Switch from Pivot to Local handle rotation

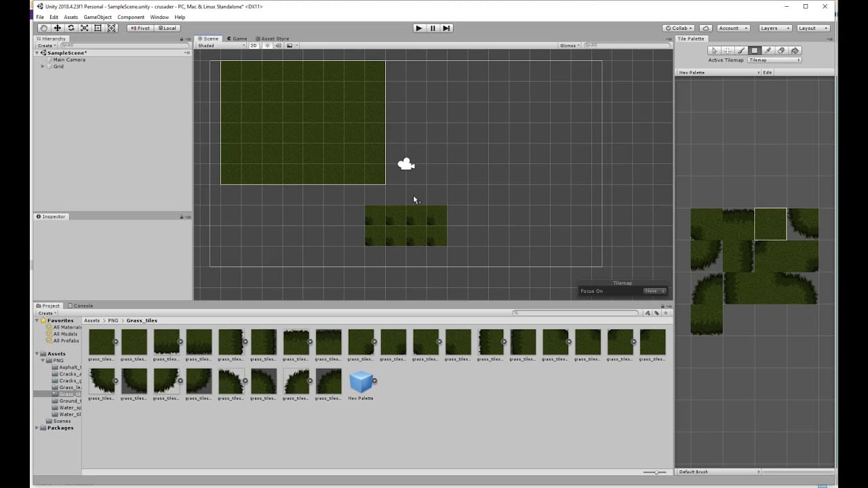tap(167, 28)
